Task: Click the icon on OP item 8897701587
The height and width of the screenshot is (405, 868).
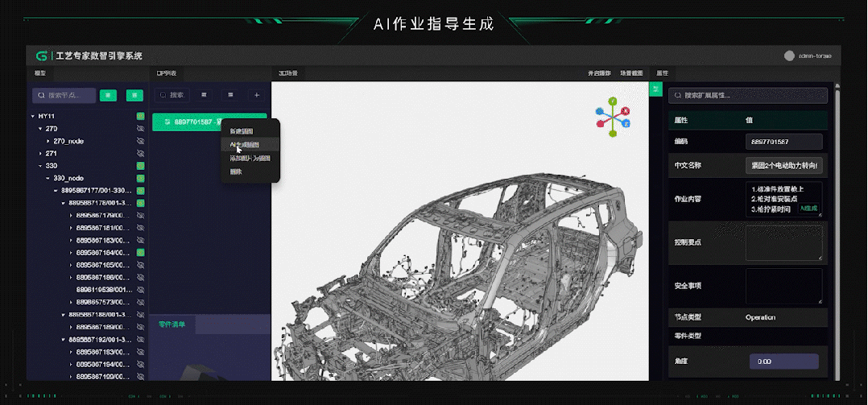Action: click(167, 122)
